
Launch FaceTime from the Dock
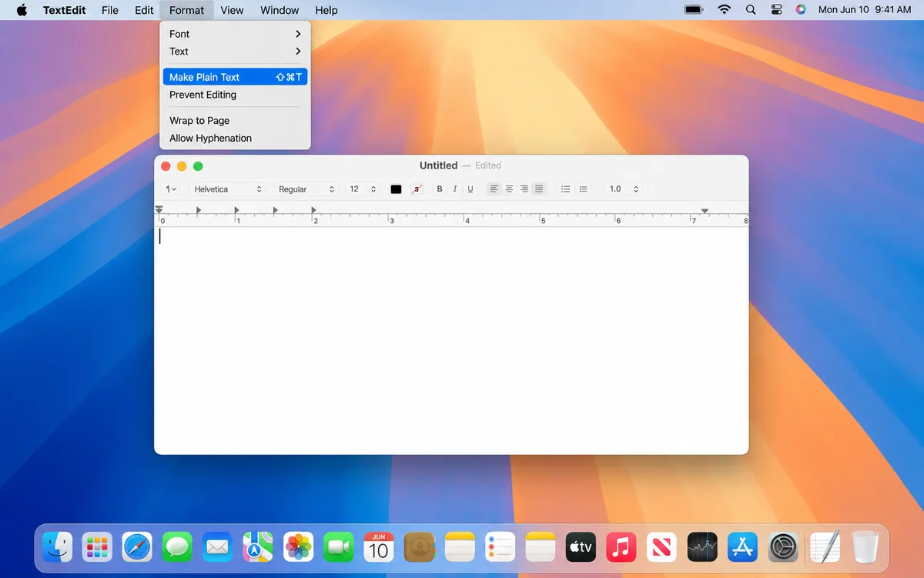pos(339,547)
